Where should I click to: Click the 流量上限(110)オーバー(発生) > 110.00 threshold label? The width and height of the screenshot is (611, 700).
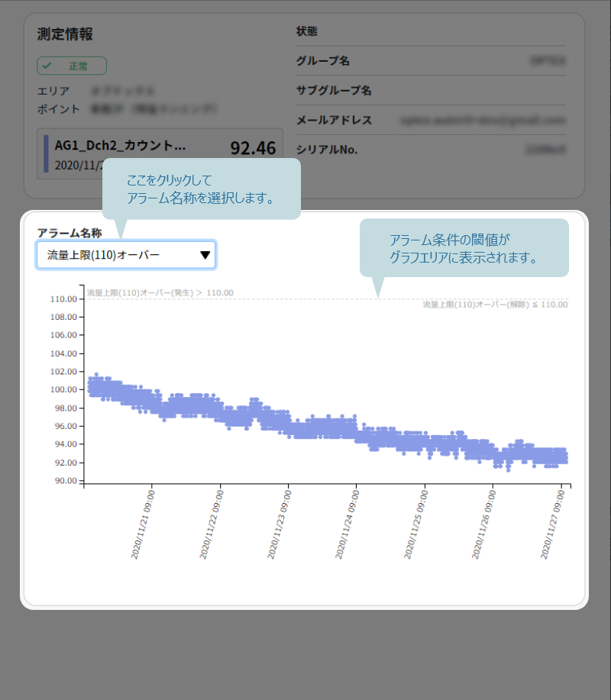[x=160, y=293]
